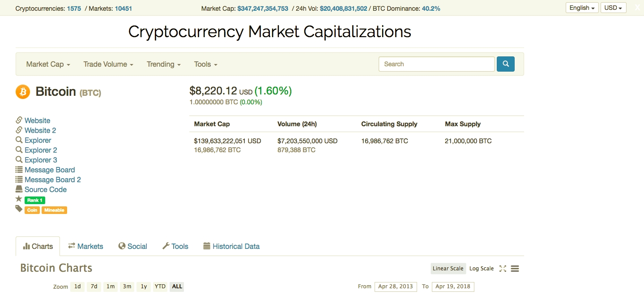Open the Trade Volume dropdown menu
644x295 pixels.
pos(108,64)
